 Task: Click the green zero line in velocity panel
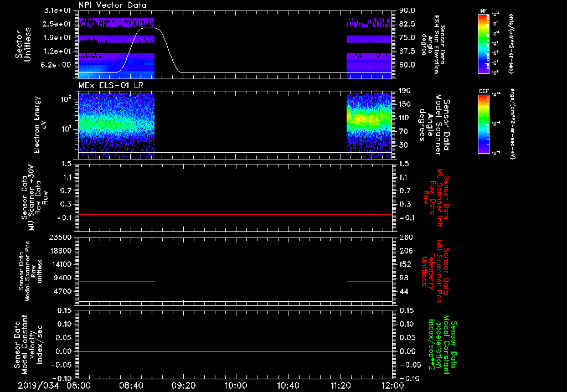pyautogui.click(x=235, y=351)
